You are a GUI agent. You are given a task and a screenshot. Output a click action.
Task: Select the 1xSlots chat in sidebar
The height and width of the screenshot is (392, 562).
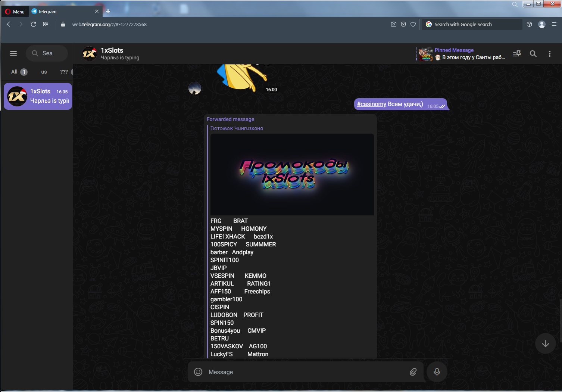38,96
